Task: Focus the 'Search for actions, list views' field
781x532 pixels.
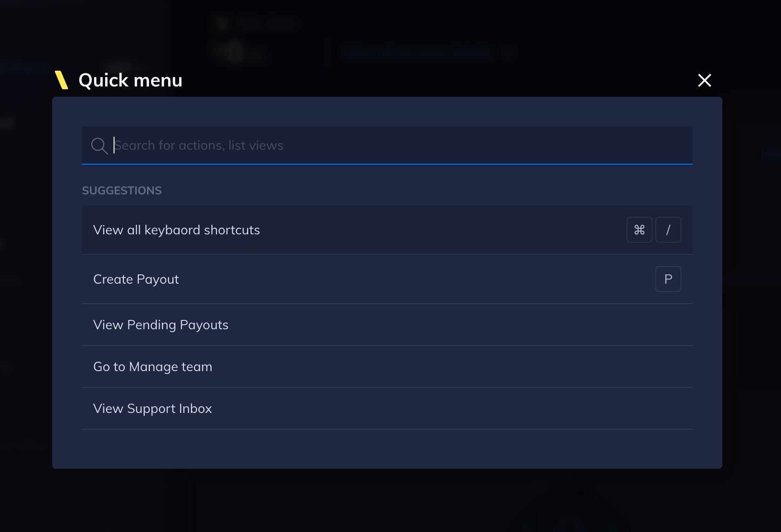Action: (x=387, y=145)
